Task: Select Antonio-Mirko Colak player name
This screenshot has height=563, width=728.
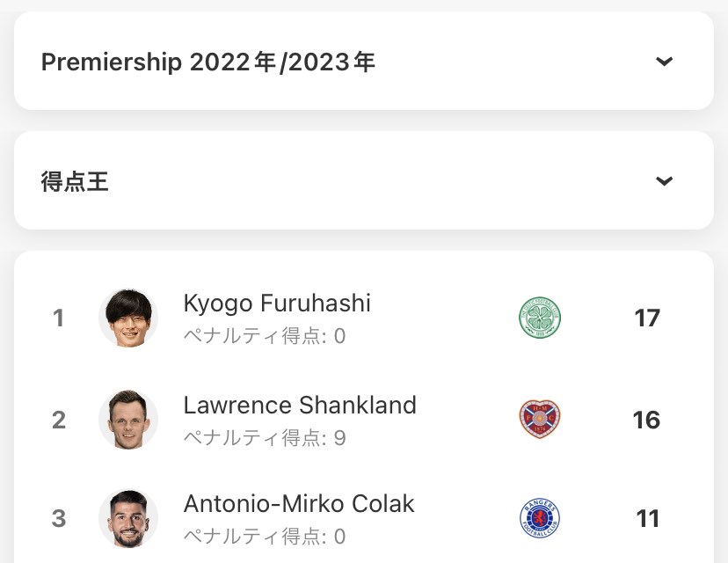Action: click(299, 503)
